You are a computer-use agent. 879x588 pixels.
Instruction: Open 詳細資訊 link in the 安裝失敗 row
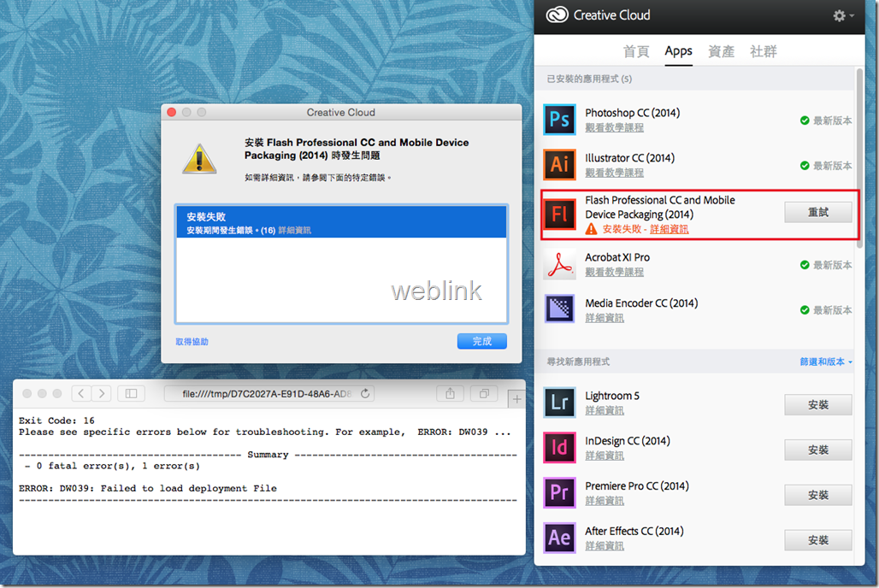coord(294,231)
